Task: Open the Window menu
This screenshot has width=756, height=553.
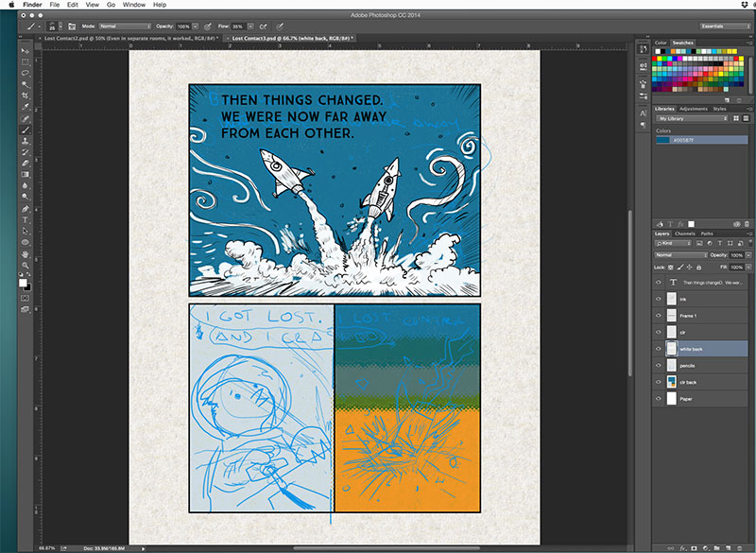Action: pos(134,5)
